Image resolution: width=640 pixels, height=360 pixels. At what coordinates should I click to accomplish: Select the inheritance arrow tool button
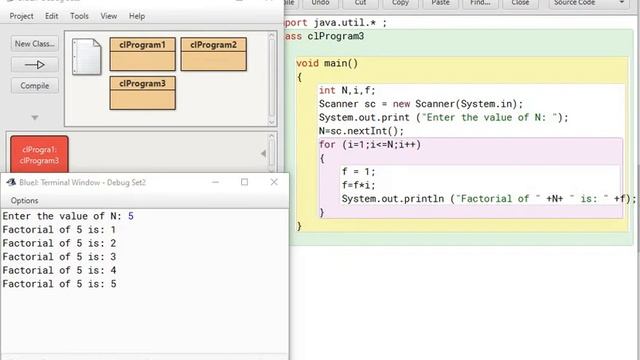35,64
